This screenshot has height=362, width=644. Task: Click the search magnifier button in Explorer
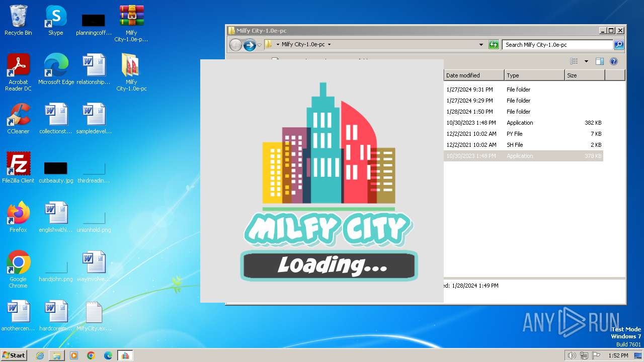pos(619,45)
